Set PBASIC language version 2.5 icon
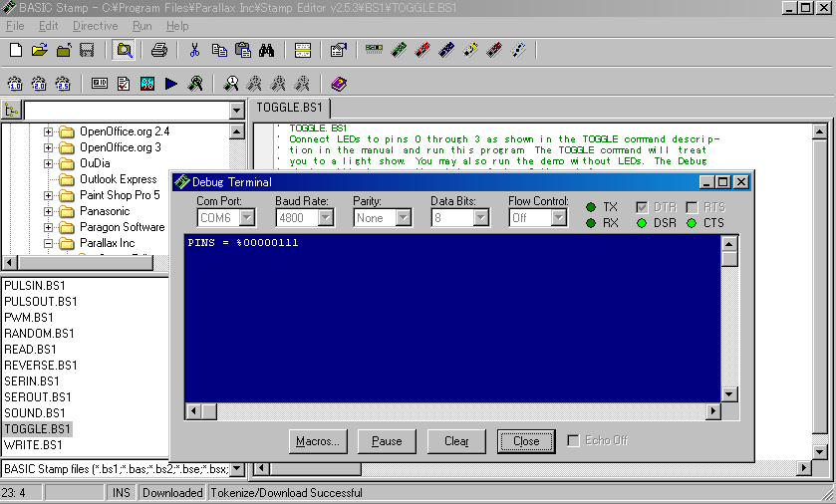The width and height of the screenshot is (836, 504). coord(63,83)
